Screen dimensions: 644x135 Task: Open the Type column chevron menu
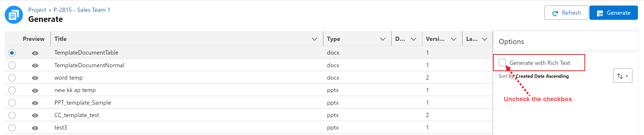click(382, 39)
